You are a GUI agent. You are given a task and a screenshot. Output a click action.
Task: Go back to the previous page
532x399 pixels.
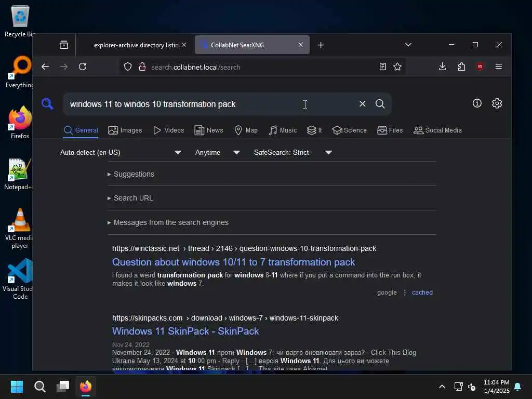click(x=45, y=66)
